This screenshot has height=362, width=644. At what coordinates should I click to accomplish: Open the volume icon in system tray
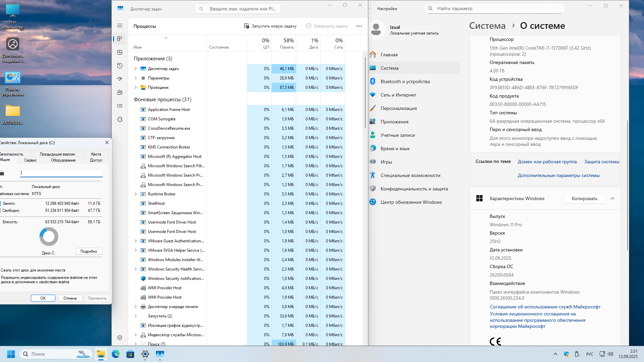pos(610,354)
